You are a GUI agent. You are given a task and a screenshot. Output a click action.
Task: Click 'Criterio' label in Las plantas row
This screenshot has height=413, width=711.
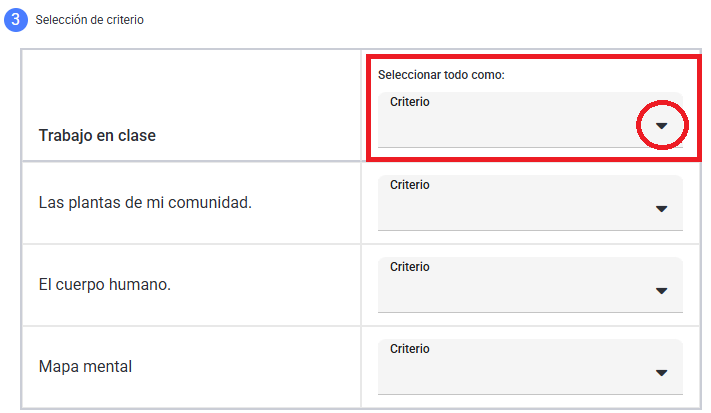[x=409, y=185]
